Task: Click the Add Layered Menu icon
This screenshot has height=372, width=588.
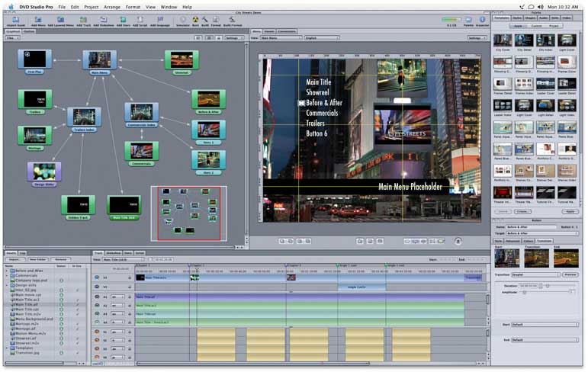Action: coord(60,20)
